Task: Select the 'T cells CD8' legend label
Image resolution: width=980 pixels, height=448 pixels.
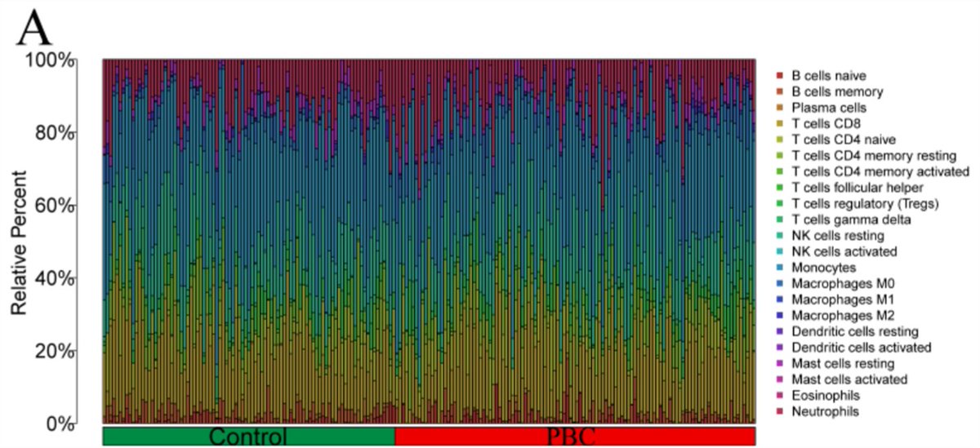Action: (x=826, y=124)
